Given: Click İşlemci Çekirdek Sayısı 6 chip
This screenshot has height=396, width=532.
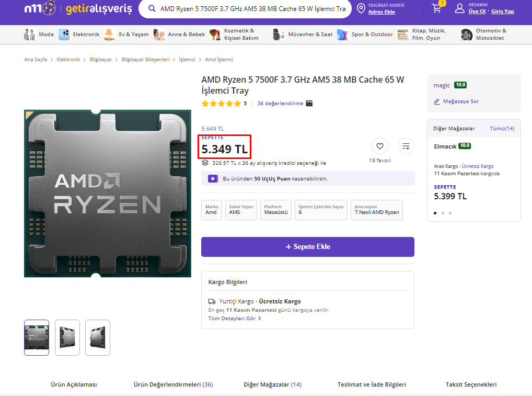Looking at the screenshot, I should (x=321, y=210).
